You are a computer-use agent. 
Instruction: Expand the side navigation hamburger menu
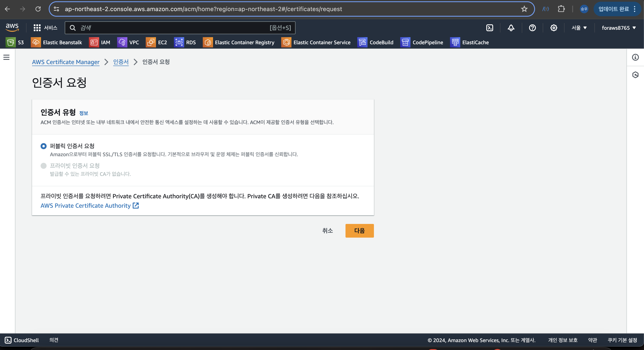[x=6, y=57]
